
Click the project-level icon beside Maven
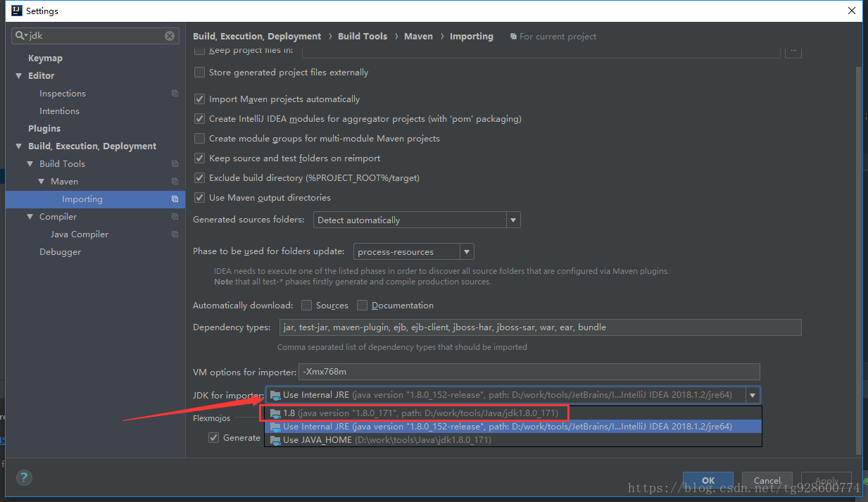pyautogui.click(x=175, y=182)
